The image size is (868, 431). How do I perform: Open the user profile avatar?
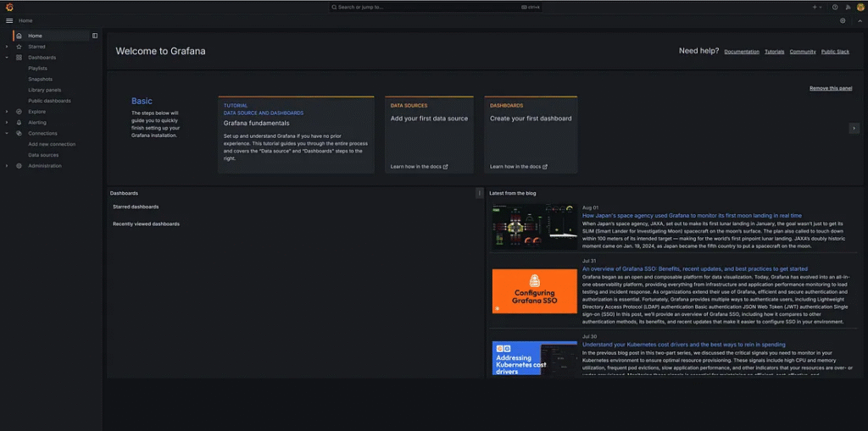tap(860, 7)
